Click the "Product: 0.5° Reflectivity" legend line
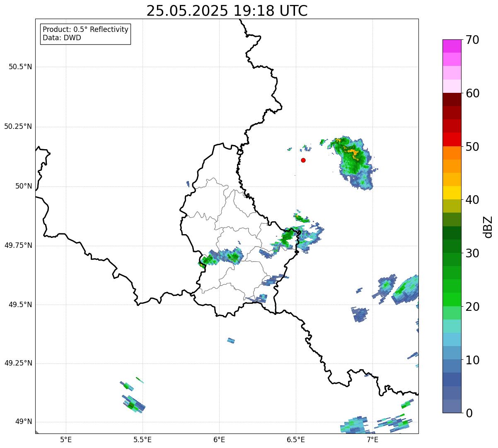 tap(85, 29)
